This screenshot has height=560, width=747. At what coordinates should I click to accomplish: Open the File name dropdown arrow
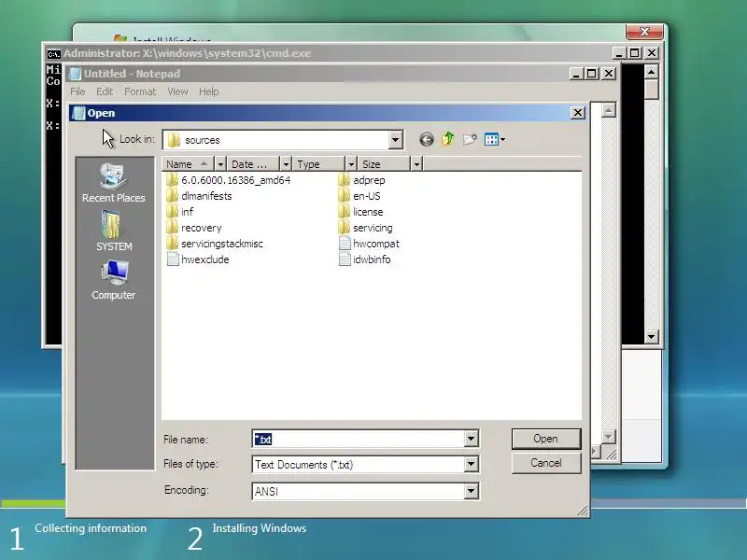click(471, 439)
